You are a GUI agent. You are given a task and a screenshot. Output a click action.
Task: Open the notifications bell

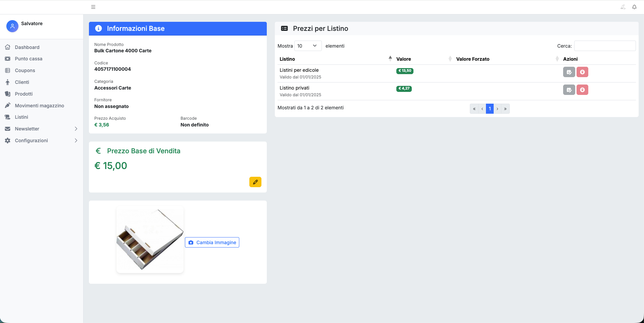[x=634, y=7]
